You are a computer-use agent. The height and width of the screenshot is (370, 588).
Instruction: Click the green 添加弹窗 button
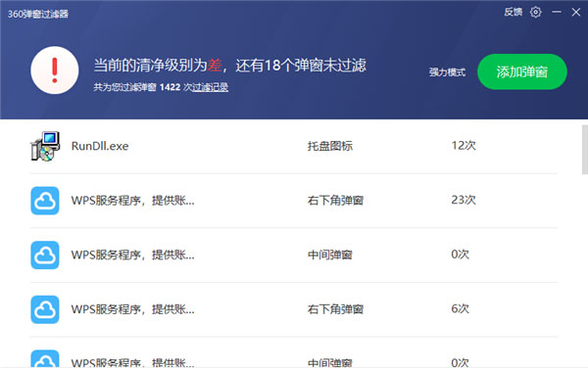(521, 71)
